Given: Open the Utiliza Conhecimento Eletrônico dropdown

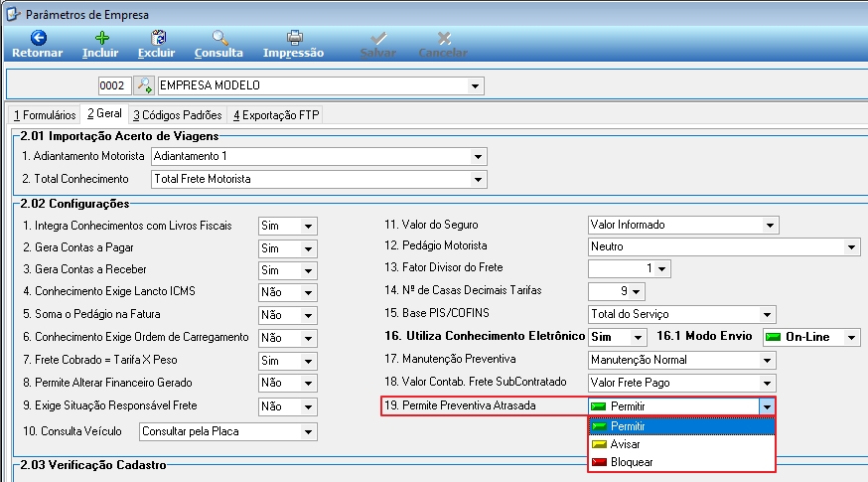Looking at the screenshot, I should point(638,337).
